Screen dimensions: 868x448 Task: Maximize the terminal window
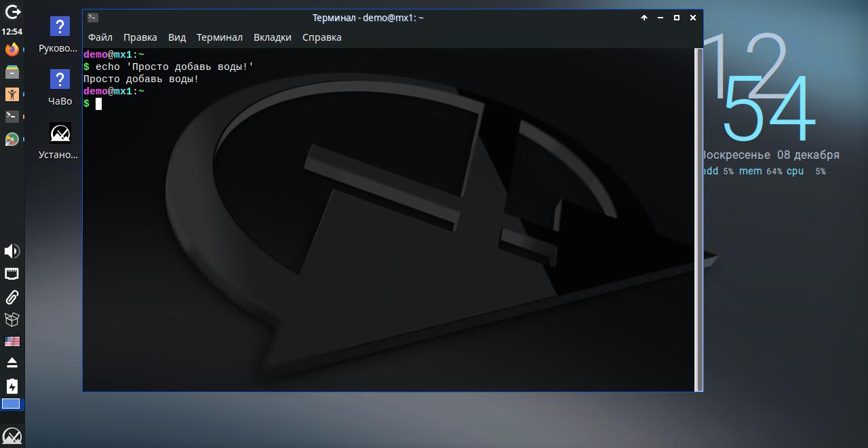pos(677,18)
